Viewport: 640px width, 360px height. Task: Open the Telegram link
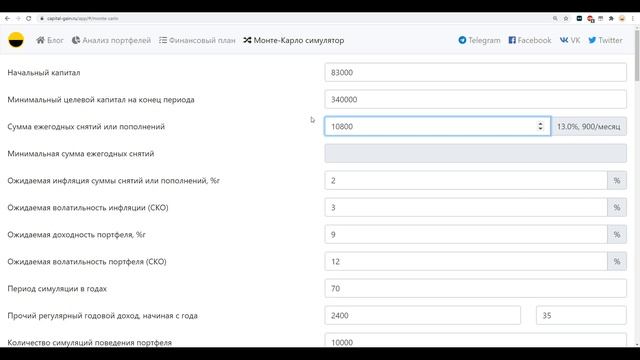479,40
